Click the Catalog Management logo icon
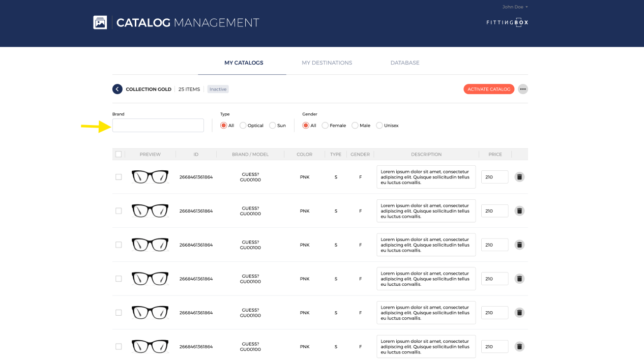The width and height of the screenshot is (644, 361). [100, 22]
